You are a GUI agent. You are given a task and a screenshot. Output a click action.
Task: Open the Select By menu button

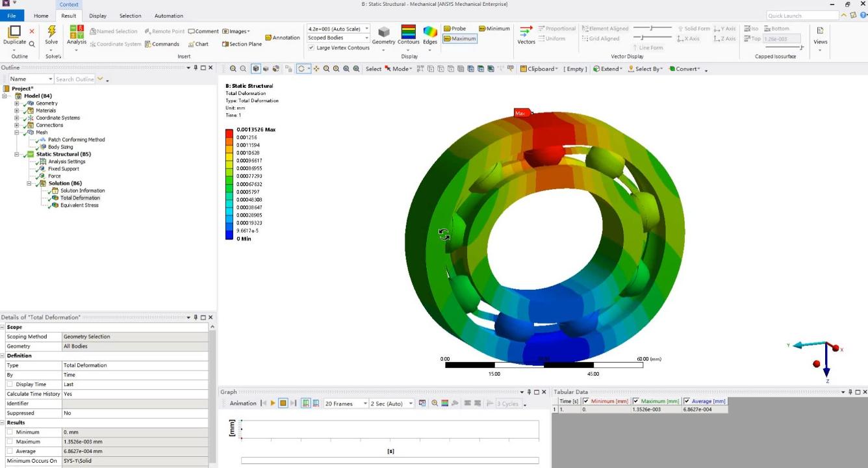pos(646,69)
